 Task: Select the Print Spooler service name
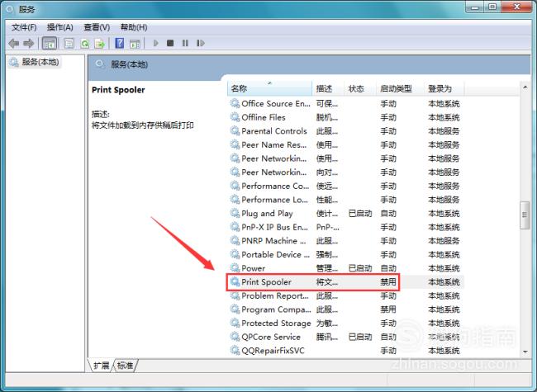(267, 282)
